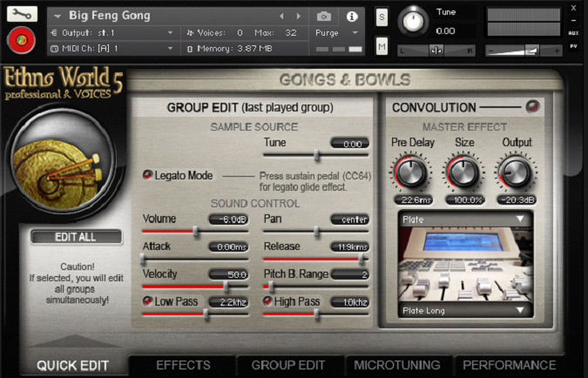Turn the convolution Size knob

pyautogui.click(x=463, y=172)
